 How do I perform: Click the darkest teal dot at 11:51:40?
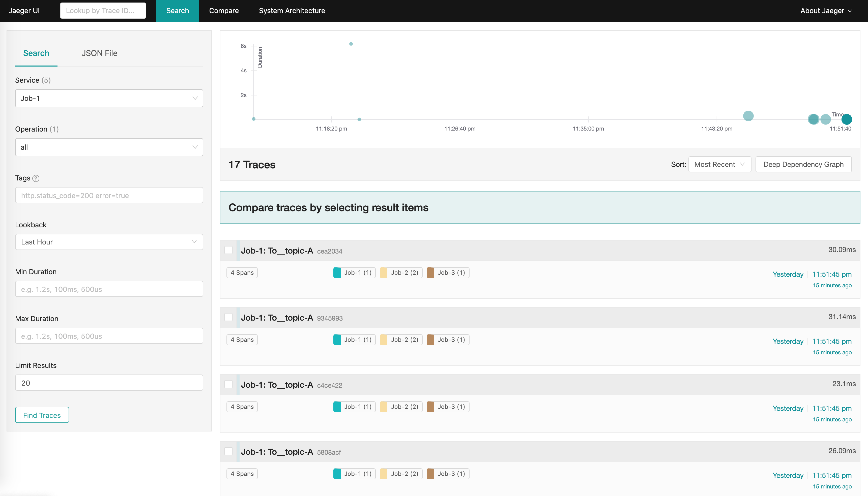coord(847,119)
